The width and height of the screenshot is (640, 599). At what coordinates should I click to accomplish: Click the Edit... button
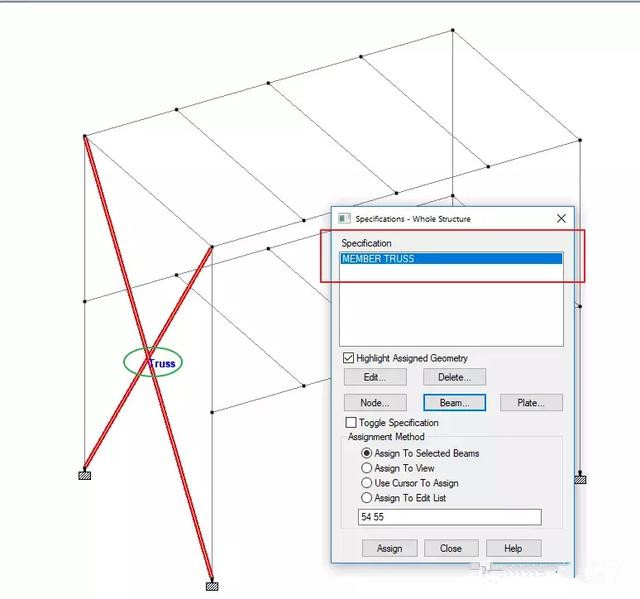pyautogui.click(x=375, y=377)
